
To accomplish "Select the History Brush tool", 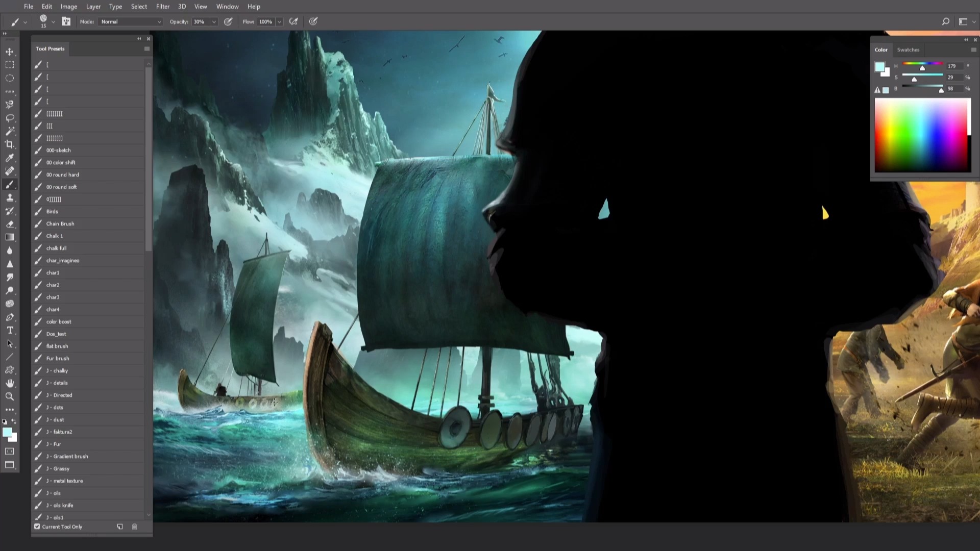I will [10, 211].
